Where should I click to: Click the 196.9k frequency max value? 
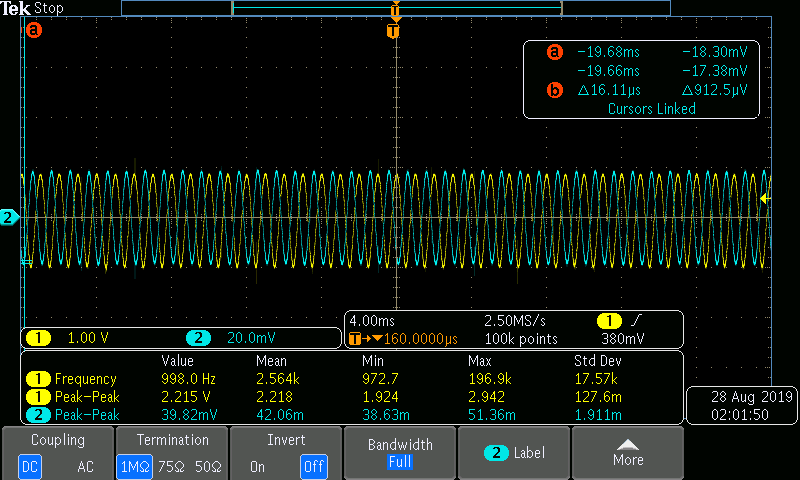(x=490, y=379)
